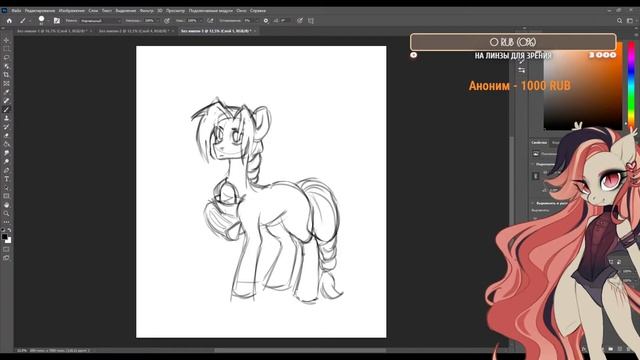Select the Move tool
Viewport: 640px width, 360px height.
(6, 40)
